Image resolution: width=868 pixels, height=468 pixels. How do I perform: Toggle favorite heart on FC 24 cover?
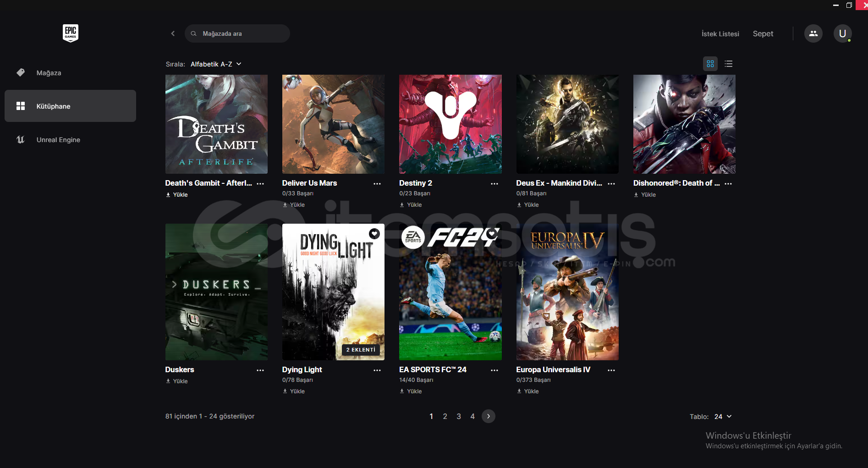coord(492,234)
